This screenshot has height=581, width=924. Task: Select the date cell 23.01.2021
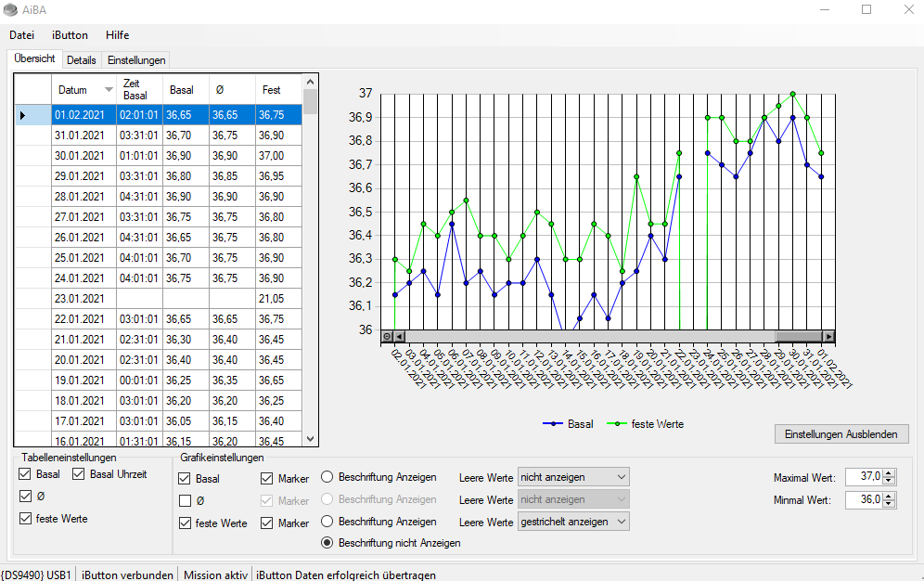pyautogui.click(x=83, y=299)
